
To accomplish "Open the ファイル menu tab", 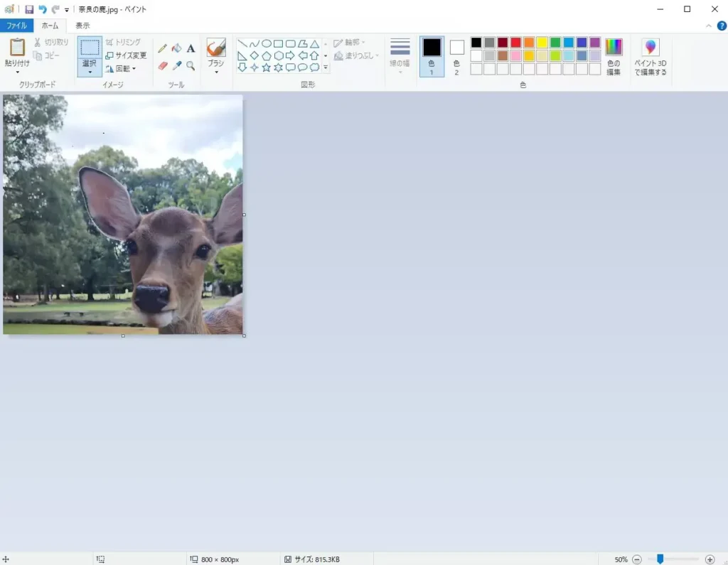I will [x=16, y=26].
